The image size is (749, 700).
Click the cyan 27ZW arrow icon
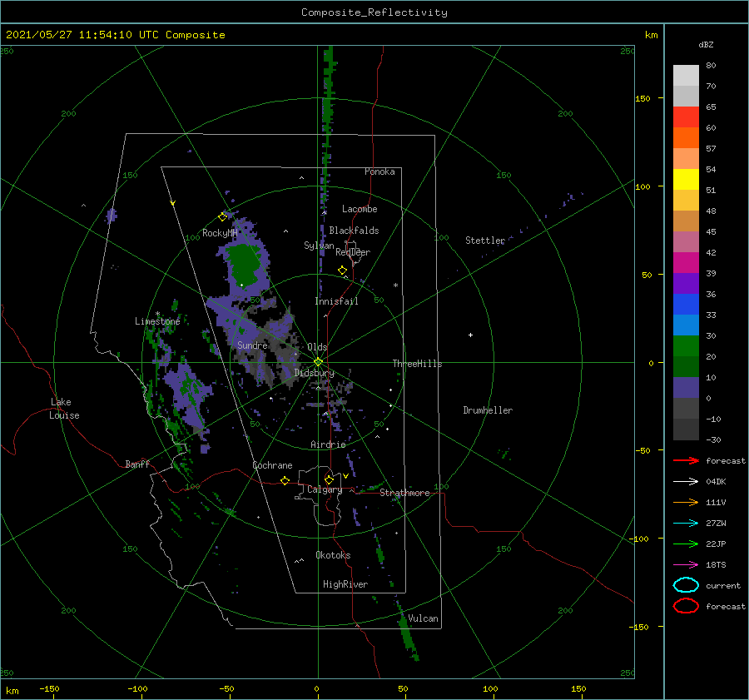click(686, 524)
